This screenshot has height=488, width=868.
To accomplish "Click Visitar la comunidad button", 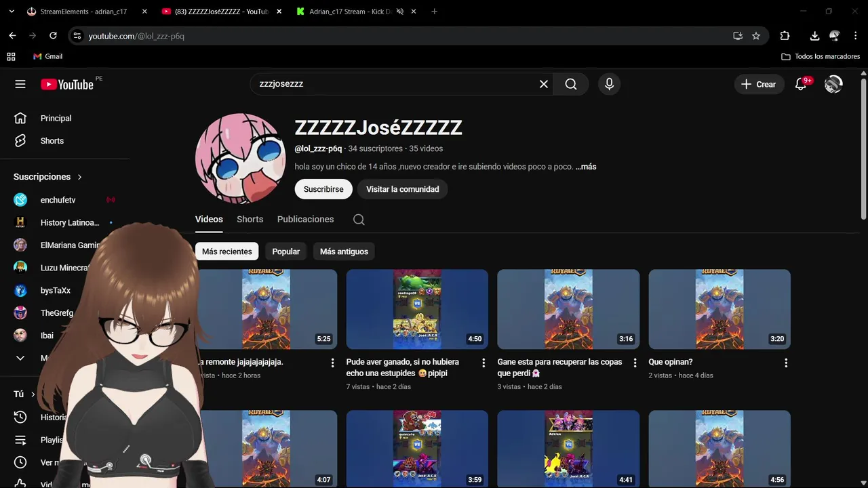I will click(403, 189).
